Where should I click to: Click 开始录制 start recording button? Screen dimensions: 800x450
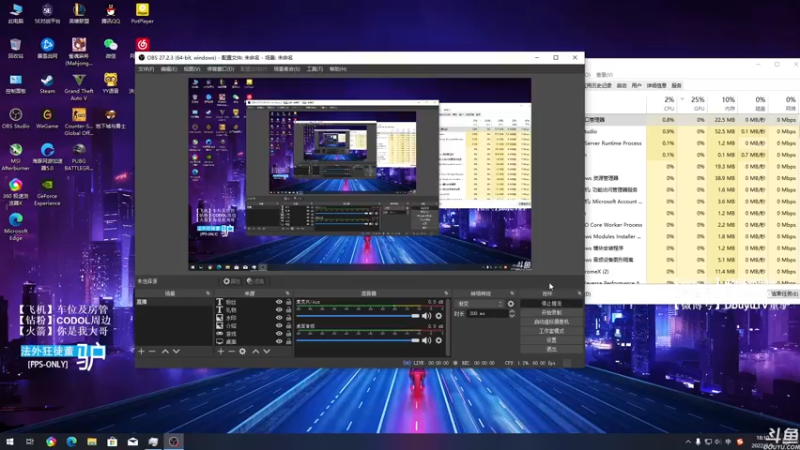pyautogui.click(x=552, y=313)
